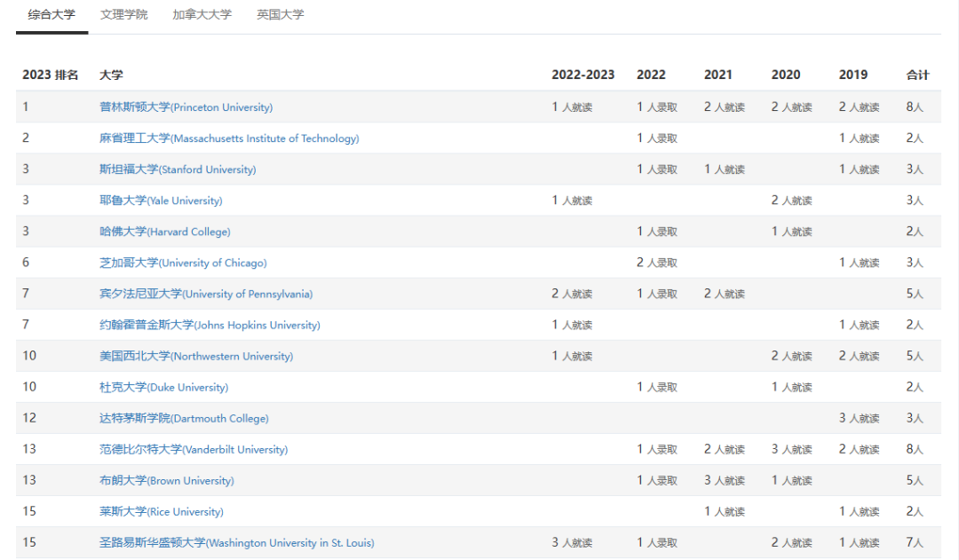Screen dimensions: 959x560
Task: Click Washington University in St. Louis link
Action: click(237, 543)
